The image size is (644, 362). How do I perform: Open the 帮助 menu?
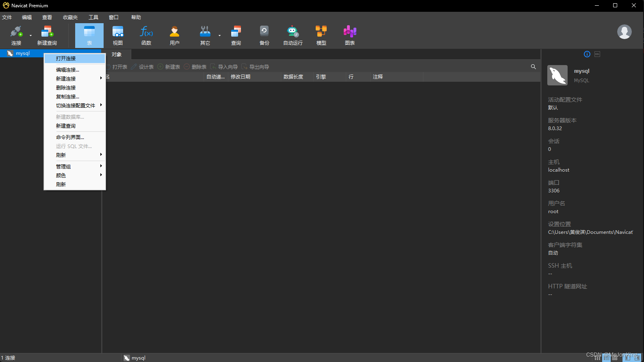(136, 17)
